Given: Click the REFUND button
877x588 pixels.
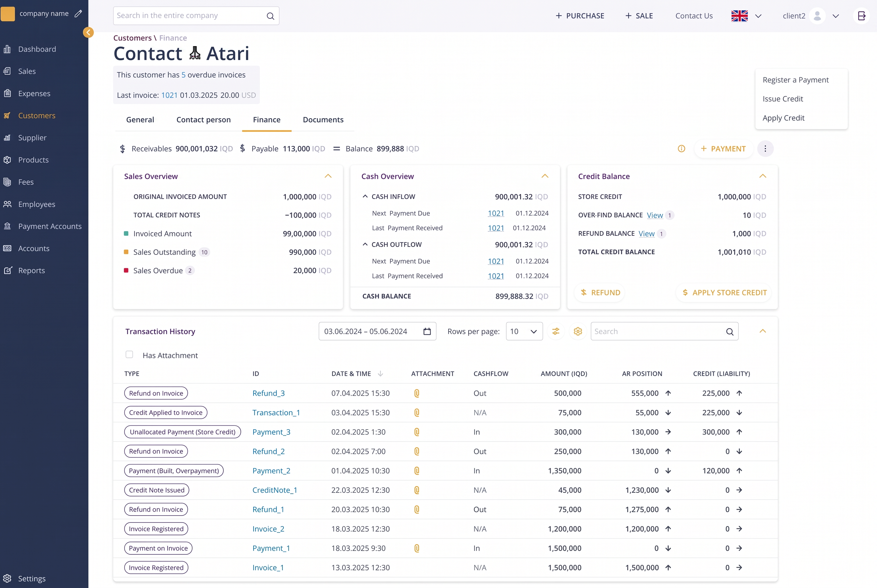Looking at the screenshot, I should click(x=600, y=293).
